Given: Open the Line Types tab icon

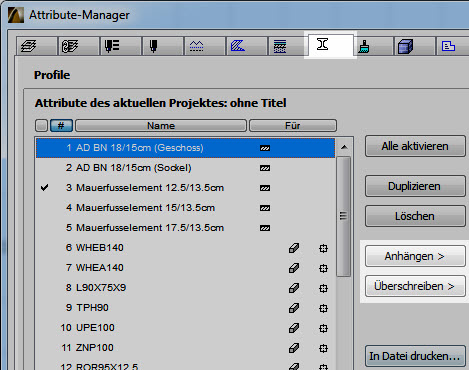Looking at the screenshot, I should 196,46.
